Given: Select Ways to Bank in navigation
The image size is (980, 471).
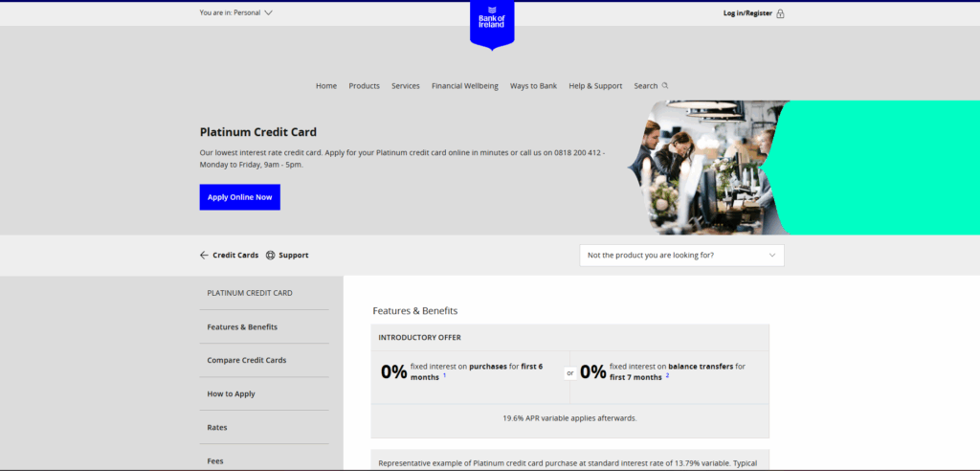Looking at the screenshot, I should pyautogui.click(x=533, y=86).
